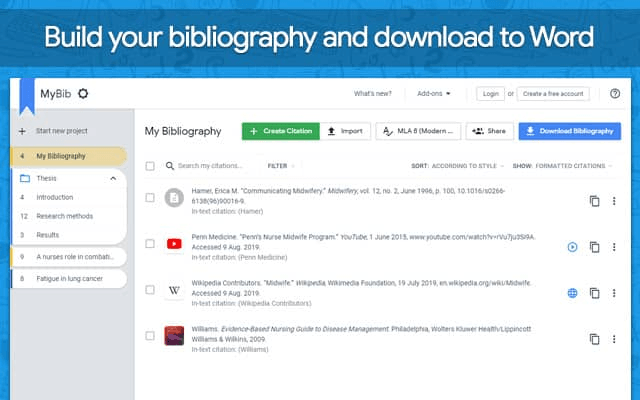The width and height of the screenshot is (640, 400).
Task: Tick the select-all citations checkbox
Action: tap(150, 166)
